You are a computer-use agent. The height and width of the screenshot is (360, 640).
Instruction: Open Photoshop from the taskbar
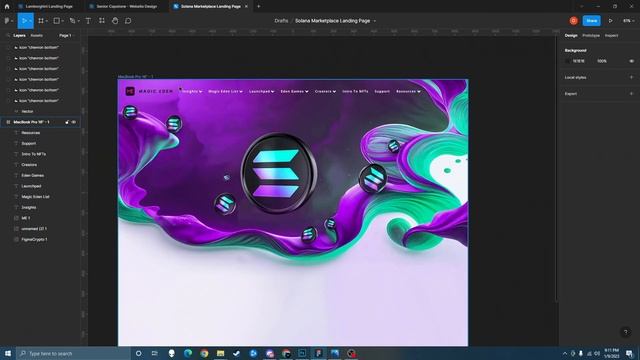[302, 353]
